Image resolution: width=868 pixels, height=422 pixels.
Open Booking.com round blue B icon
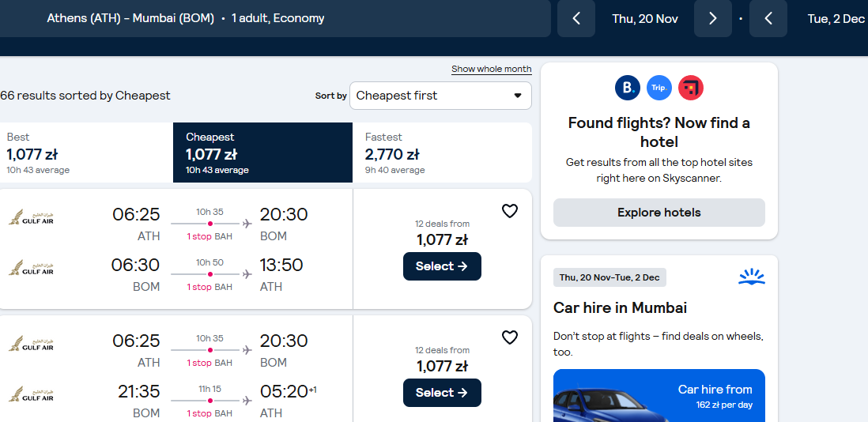click(x=628, y=88)
